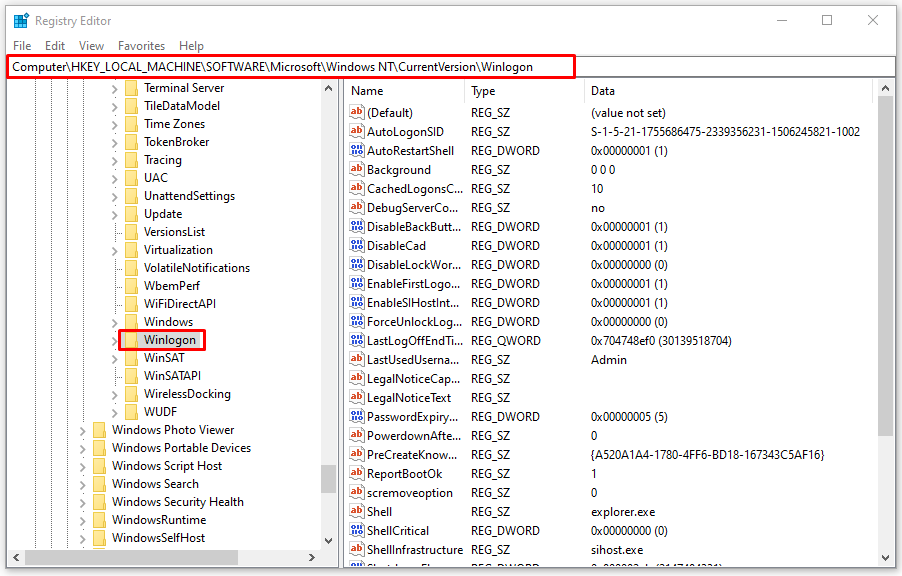902x576 pixels.
Task: Click the ShellCritical DWORD value icon
Action: coord(357,530)
